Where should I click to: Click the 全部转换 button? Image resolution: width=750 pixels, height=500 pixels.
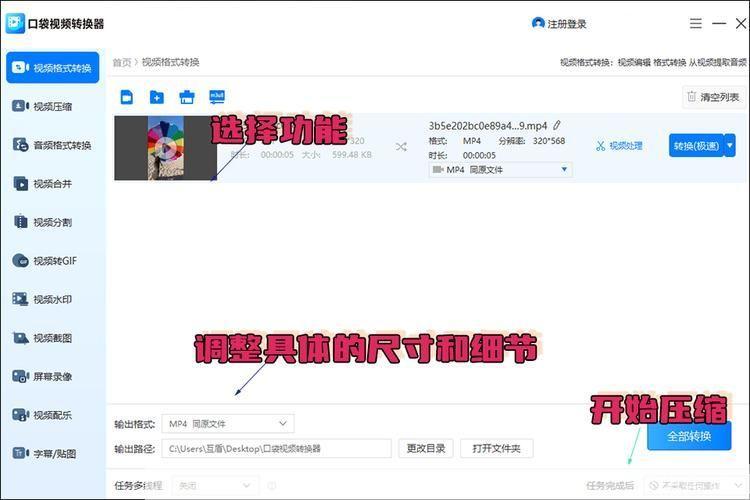(x=688, y=436)
